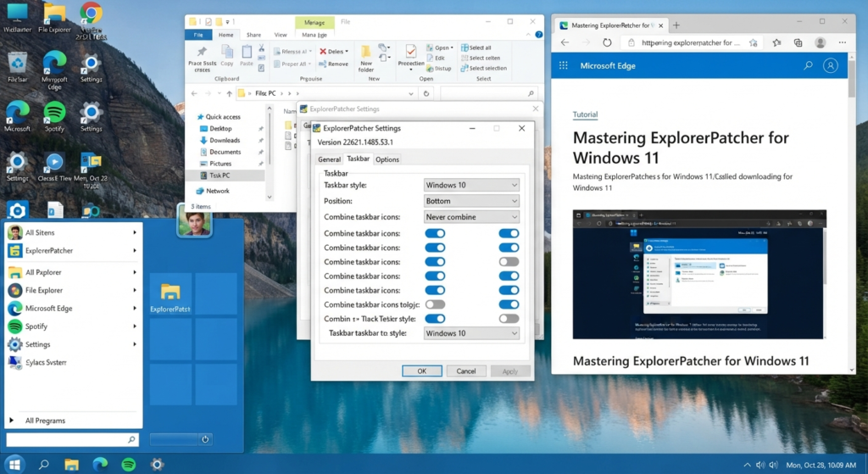The width and height of the screenshot is (868, 474).
Task: Disable the on toggle next to 'Tlack Tesker style'
Action: click(x=435, y=319)
